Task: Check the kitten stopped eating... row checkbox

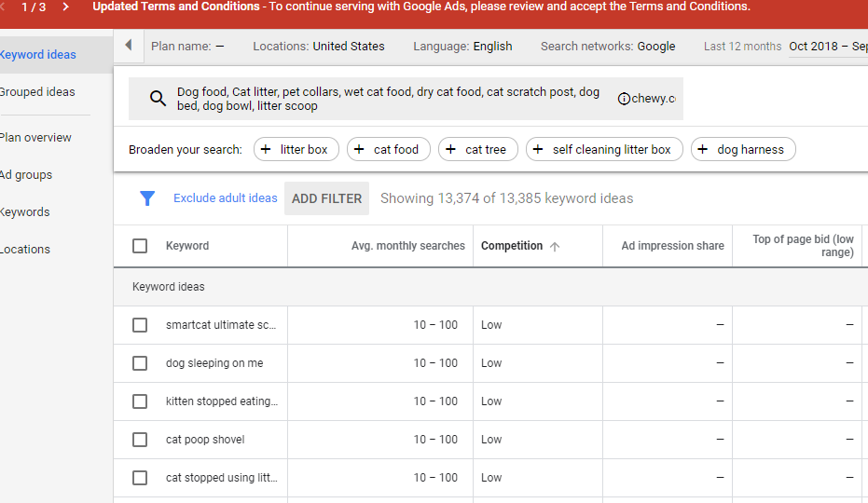Action: click(x=140, y=401)
